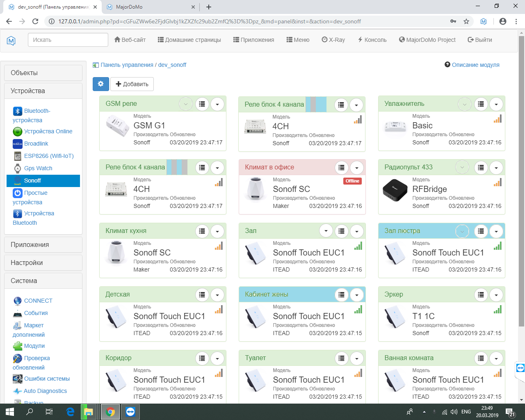Click the MajorDoMo logo in top bar

pyautogui.click(x=11, y=40)
